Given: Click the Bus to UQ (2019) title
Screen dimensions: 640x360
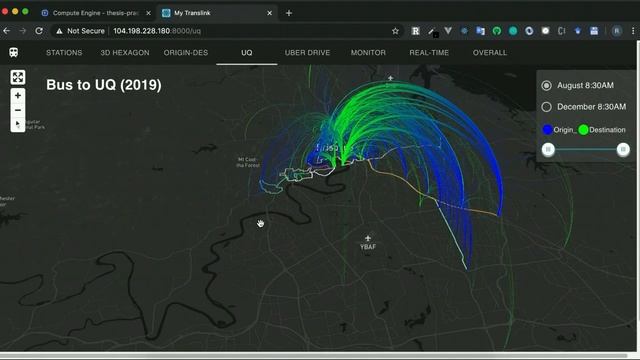Looking at the screenshot, I should 104,85.
